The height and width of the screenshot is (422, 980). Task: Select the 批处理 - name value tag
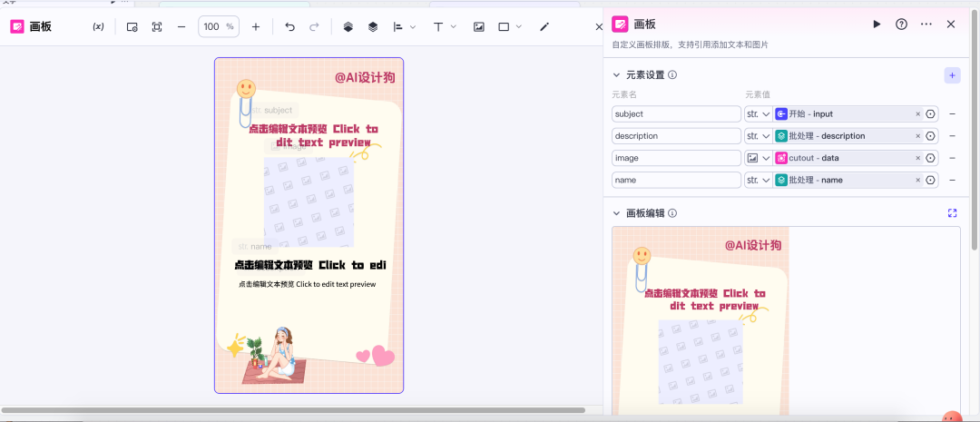(848, 180)
